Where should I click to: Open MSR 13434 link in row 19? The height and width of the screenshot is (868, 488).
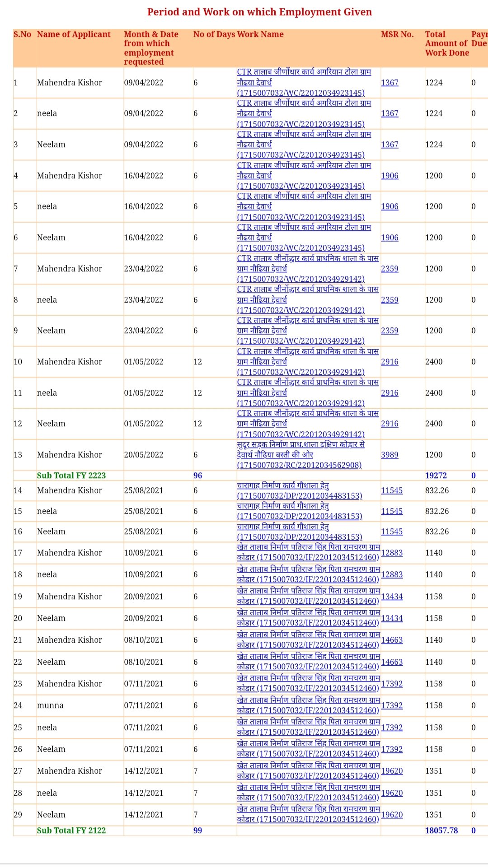point(391,597)
